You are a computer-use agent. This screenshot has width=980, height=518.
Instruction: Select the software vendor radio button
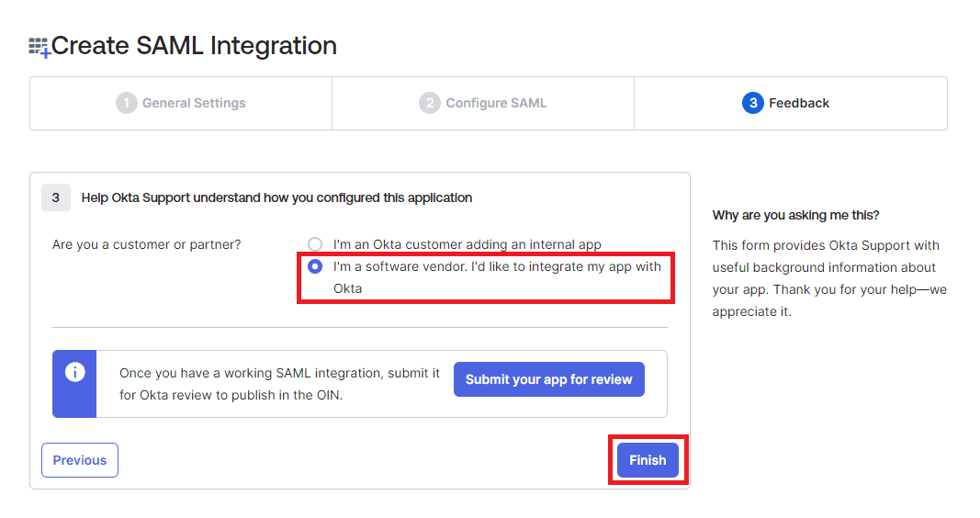315,266
